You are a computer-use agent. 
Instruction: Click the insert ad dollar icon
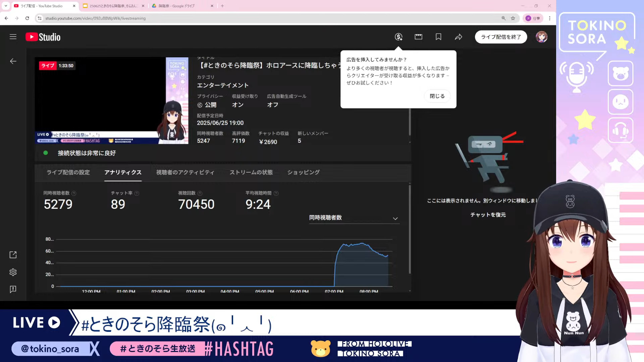pos(398,37)
